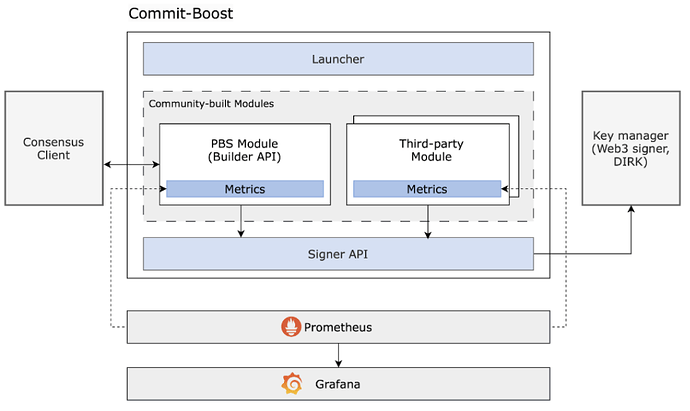Click the Commit-Boost title text
This screenshot has height=411, width=690.
pyautogui.click(x=180, y=14)
